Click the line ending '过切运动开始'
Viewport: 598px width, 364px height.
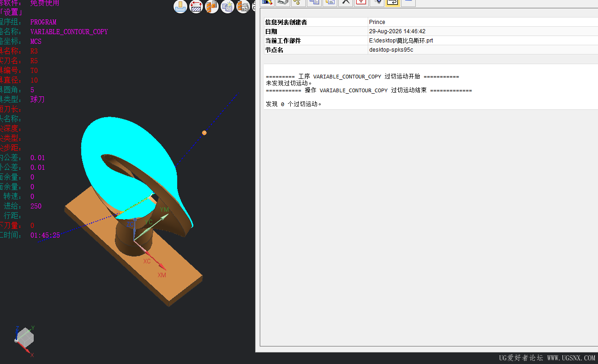363,77
